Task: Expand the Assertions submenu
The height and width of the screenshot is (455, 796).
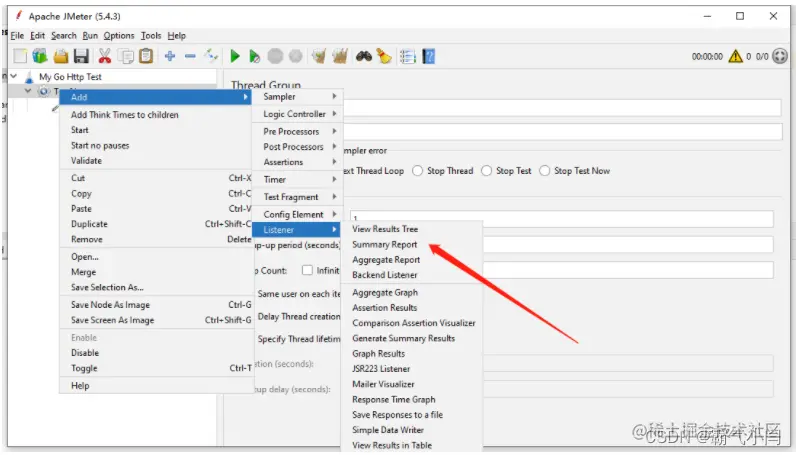Action: (298, 162)
